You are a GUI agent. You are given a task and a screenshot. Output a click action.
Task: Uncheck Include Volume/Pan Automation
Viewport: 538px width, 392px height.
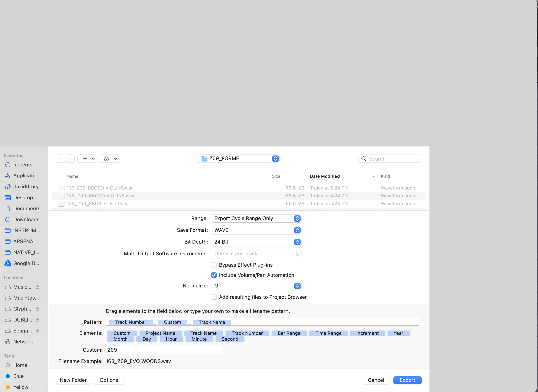[x=214, y=275]
